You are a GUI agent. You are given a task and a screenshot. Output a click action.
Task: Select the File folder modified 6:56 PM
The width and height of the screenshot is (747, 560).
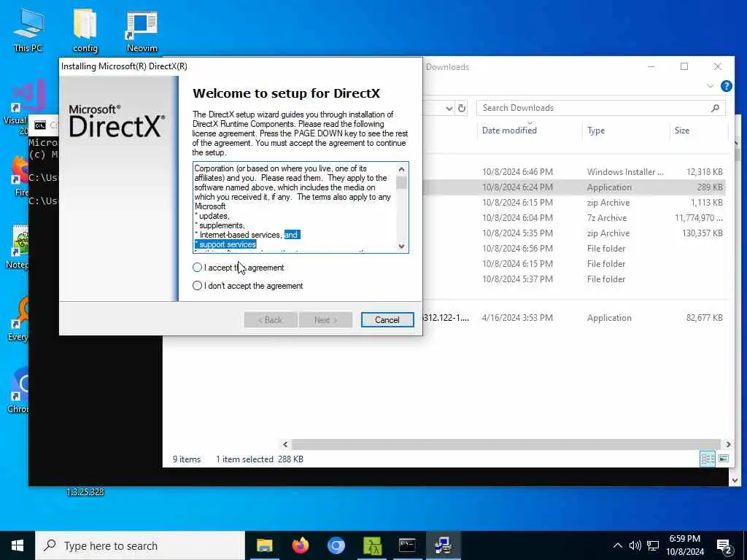[574, 249]
